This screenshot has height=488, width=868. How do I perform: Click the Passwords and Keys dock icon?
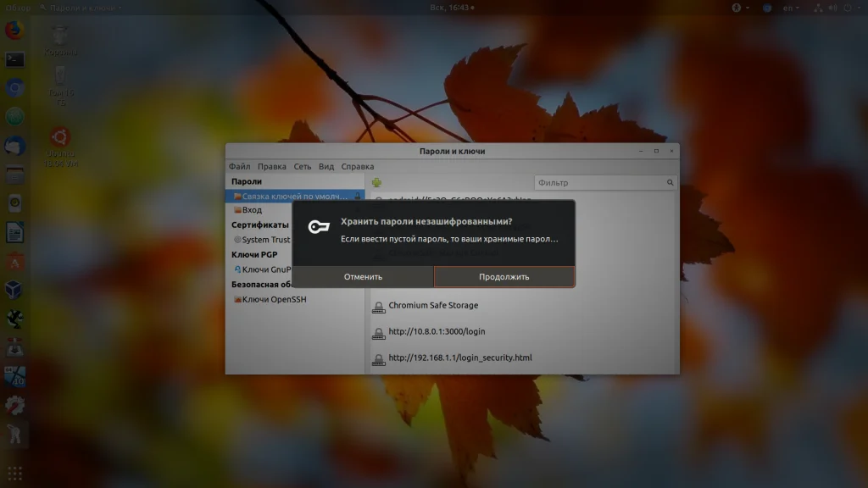(15, 435)
